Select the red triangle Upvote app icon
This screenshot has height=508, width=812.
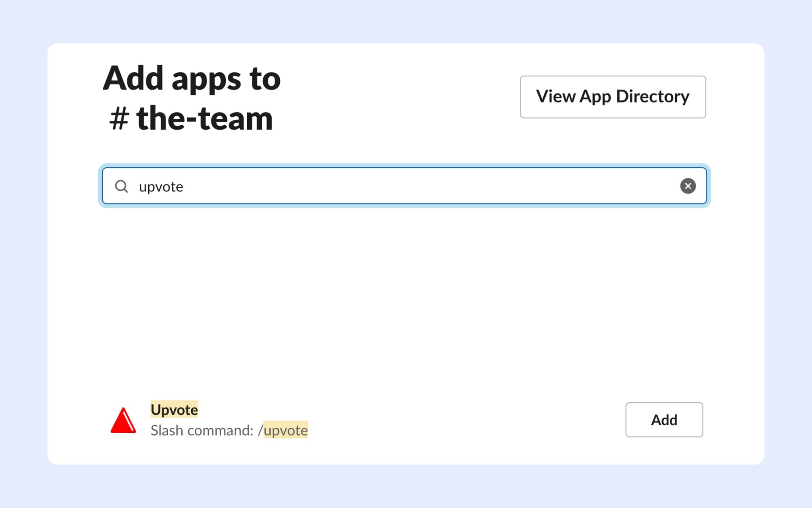tap(123, 420)
